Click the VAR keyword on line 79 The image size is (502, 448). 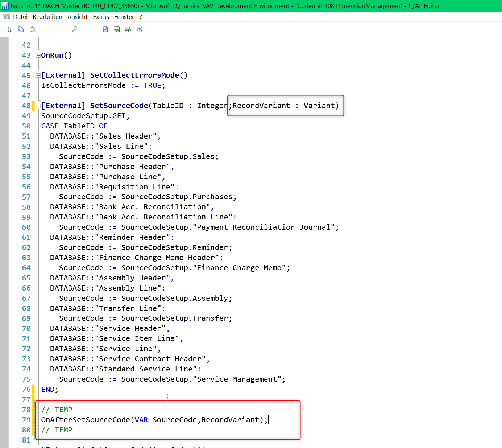[141, 420]
